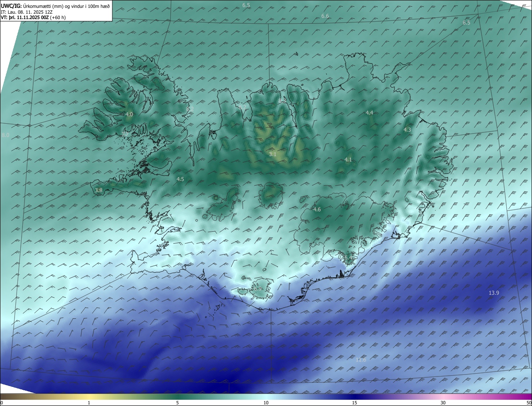The image size is (532, 406).
Task: Click the 4.3 value in east Iceland
Action: [407, 130]
